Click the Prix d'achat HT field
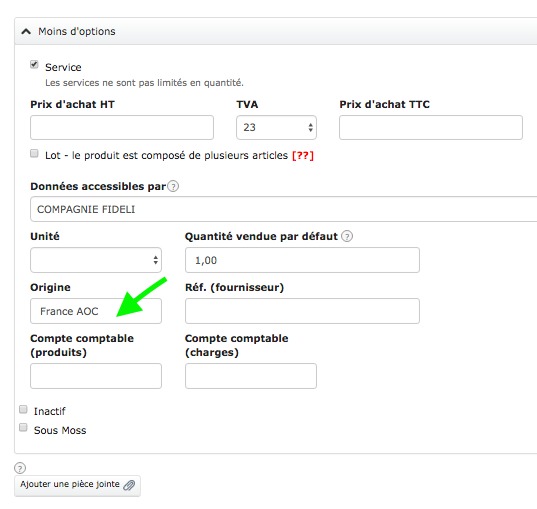Viewport: 537px width, 509px height. coord(122,127)
